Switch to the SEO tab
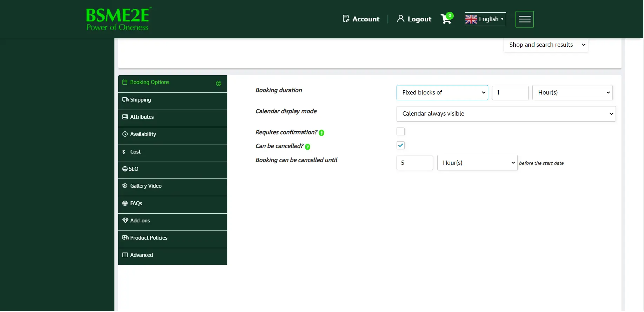Screen dimensions: 644x312 coord(173,170)
